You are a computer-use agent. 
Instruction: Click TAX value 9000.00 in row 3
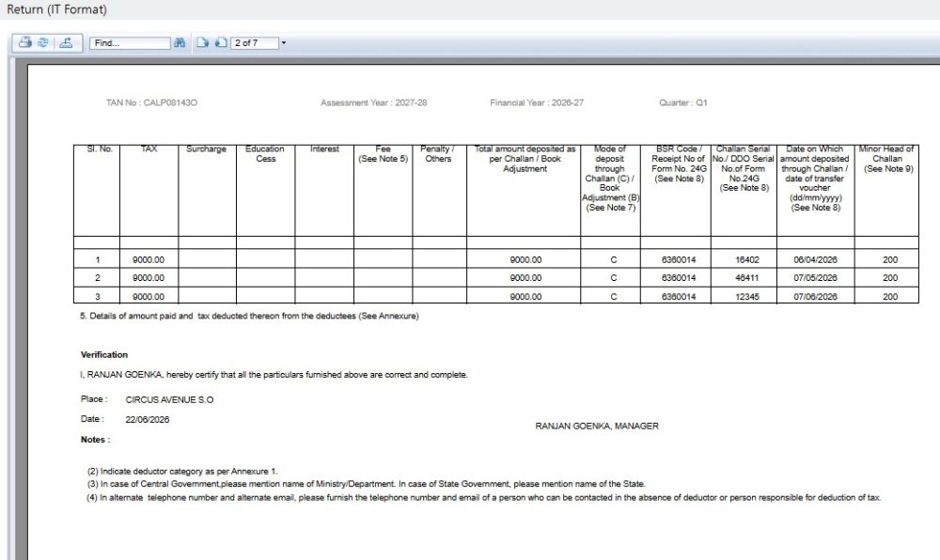pos(149,297)
